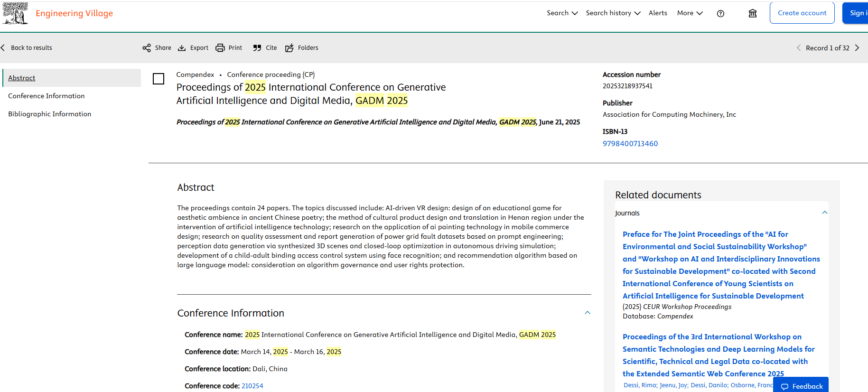868x392 pixels.
Task: Click the institution building icon
Action: click(753, 13)
